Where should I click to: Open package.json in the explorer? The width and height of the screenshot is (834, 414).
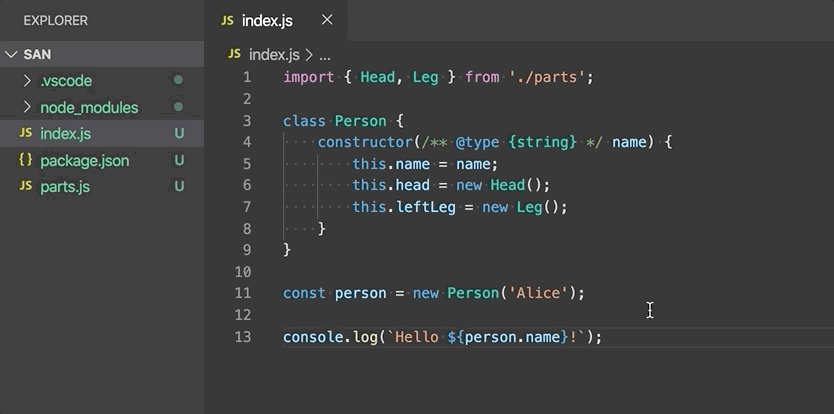point(102,160)
